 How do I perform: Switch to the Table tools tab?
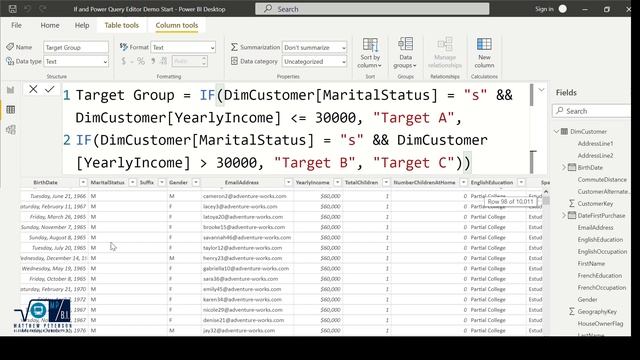coord(122,25)
